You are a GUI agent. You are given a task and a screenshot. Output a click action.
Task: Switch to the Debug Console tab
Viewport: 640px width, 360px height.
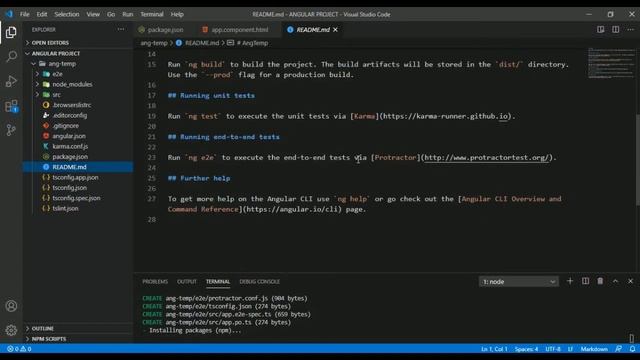260,282
